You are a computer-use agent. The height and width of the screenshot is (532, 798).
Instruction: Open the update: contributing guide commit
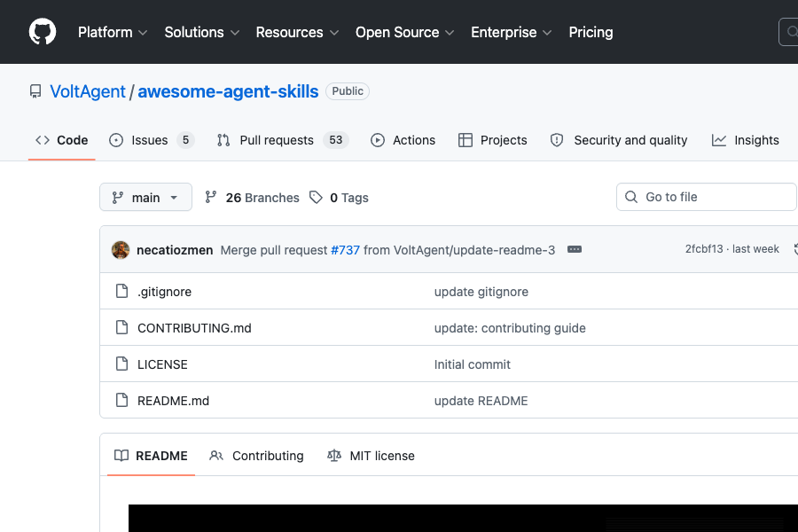point(510,328)
